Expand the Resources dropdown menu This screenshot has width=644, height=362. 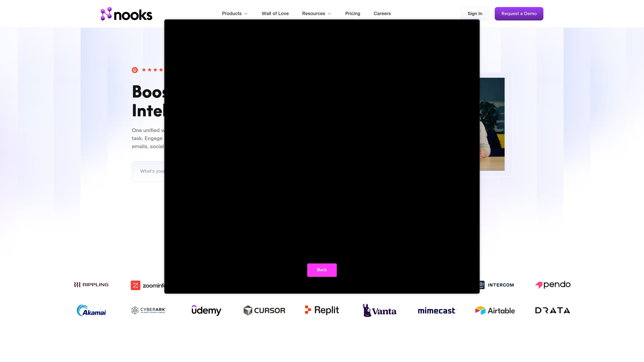pos(316,13)
